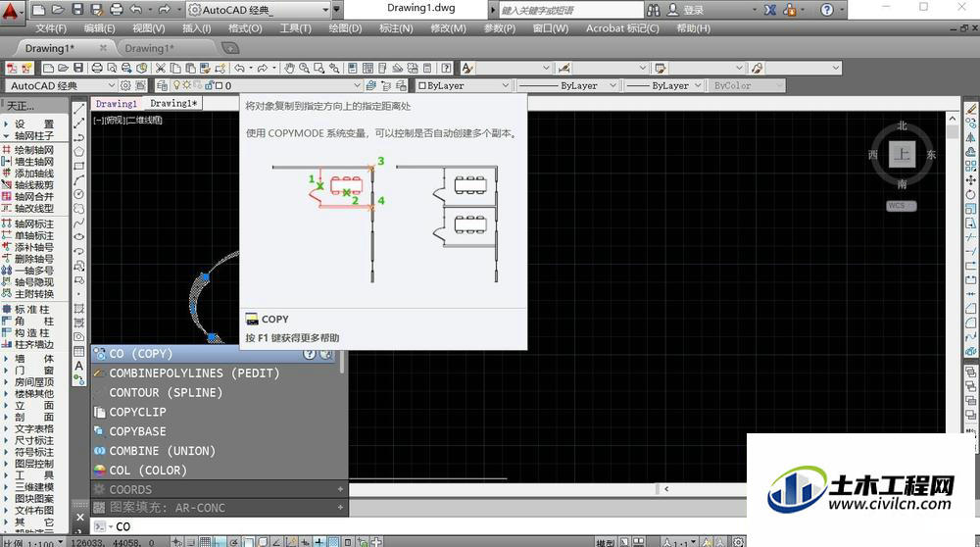Click the new drawing tab plus icon
The width and height of the screenshot is (980, 547).
point(230,48)
